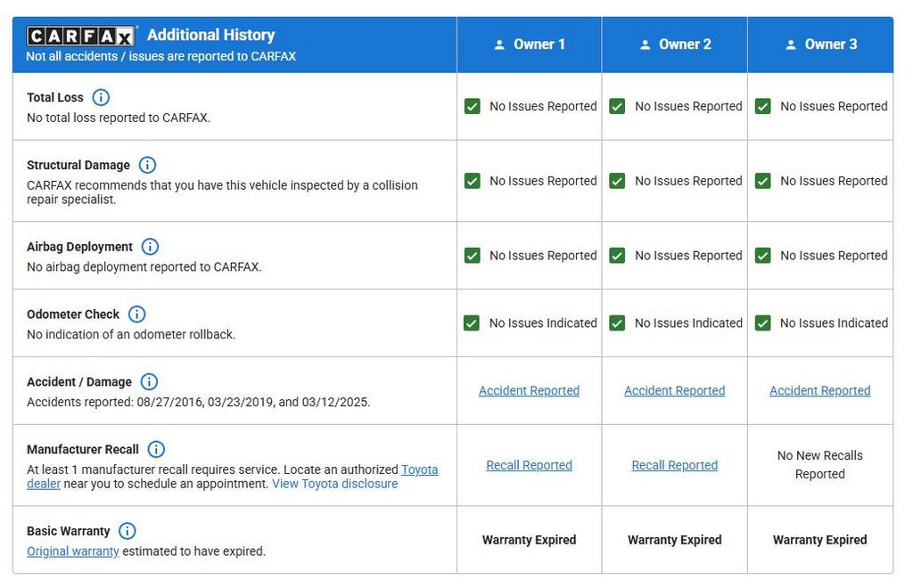
Task: Open Owner 2 Recall Reported link
Action: tap(674, 465)
